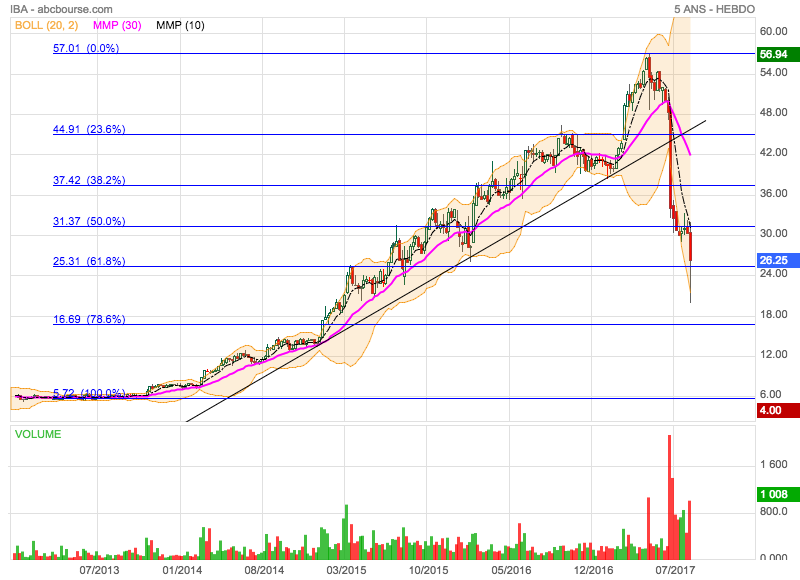Image resolution: width=800 pixels, height=580 pixels.
Task: Click the blue 26.25 current price tag
Action: [x=778, y=260]
